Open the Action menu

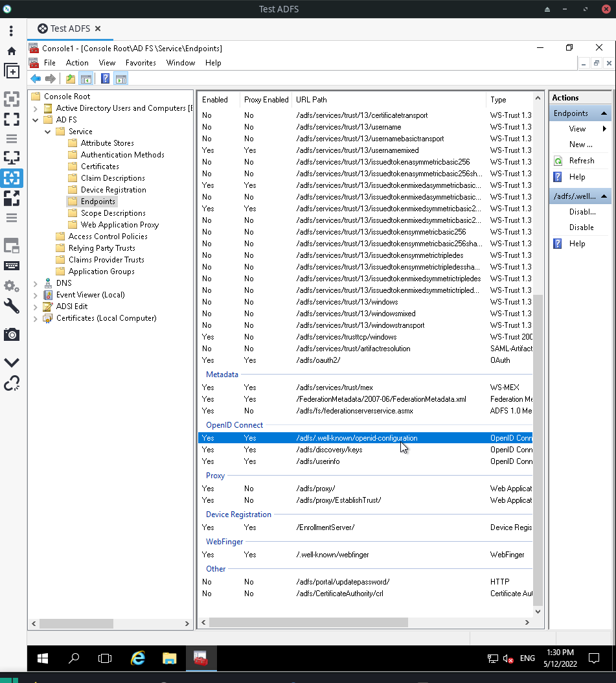[x=77, y=63]
